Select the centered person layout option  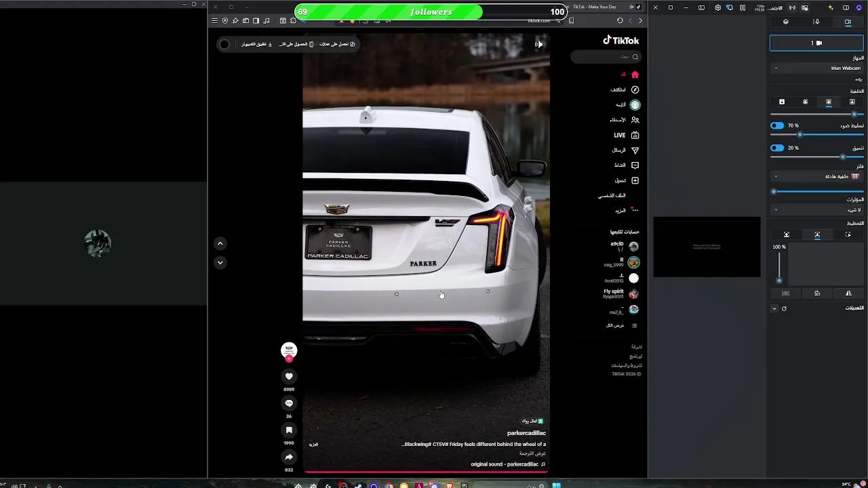[817, 235]
